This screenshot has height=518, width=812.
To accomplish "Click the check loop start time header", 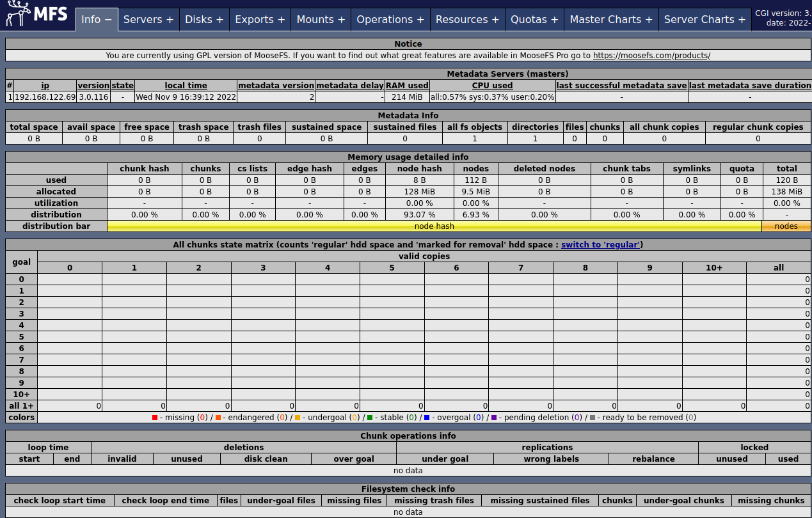I will coord(60,501).
